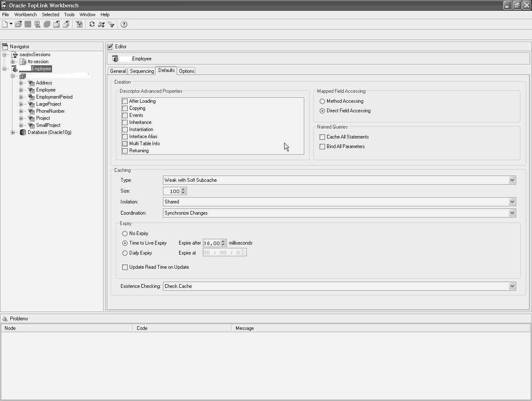Viewport: 532px width, 401px height.
Task: Toggle Update Read Time on Update checkbox
Action: point(125,267)
